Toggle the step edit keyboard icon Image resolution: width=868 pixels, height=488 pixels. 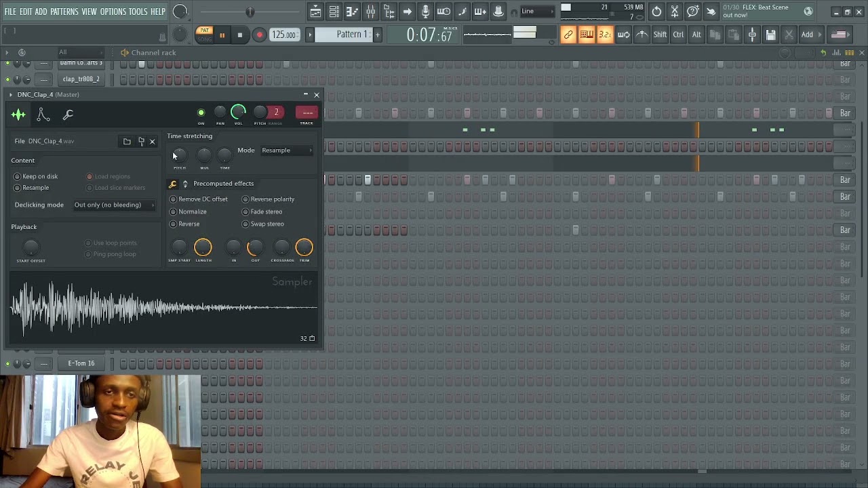(587, 35)
